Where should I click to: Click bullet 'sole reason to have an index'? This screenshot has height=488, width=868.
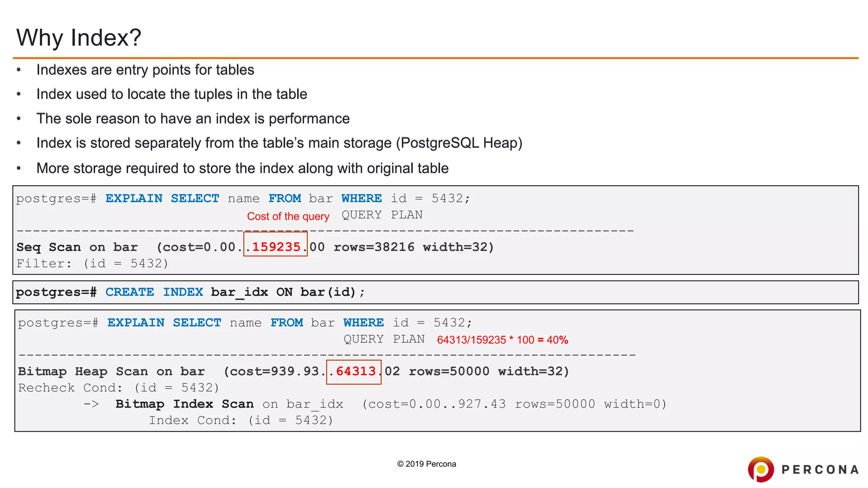(x=193, y=119)
